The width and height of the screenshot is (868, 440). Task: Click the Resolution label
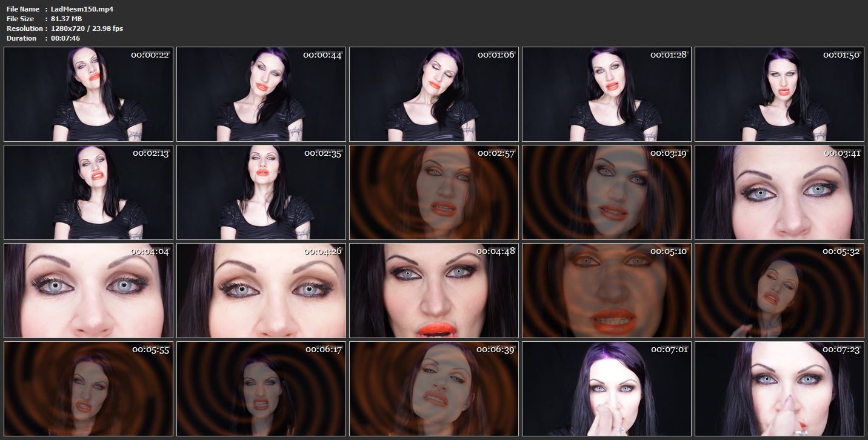(25, 28)
